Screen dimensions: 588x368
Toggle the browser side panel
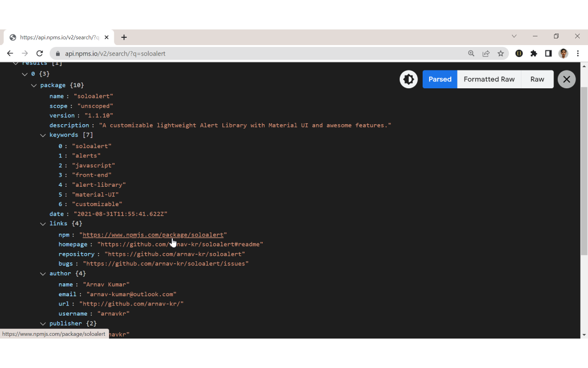tap(548, 53)
